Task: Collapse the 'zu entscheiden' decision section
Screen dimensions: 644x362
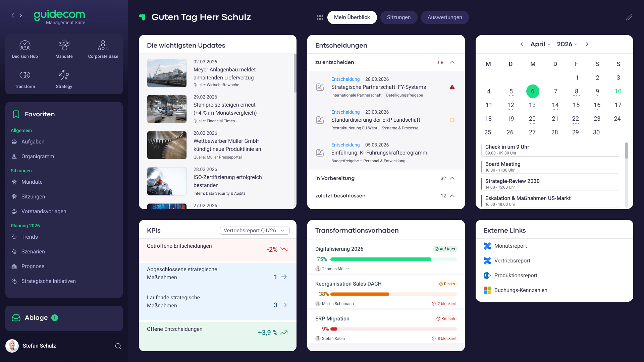Action: click(452, 62)
